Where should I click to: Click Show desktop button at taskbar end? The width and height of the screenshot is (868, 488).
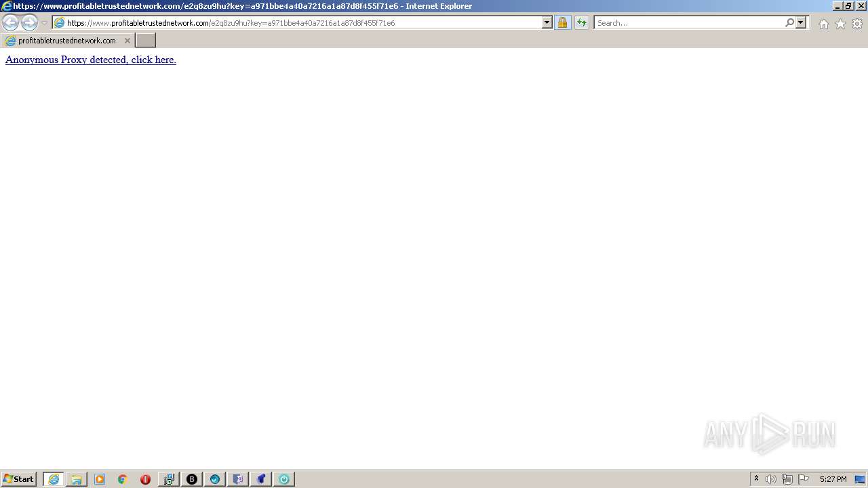tap(861, 479)
